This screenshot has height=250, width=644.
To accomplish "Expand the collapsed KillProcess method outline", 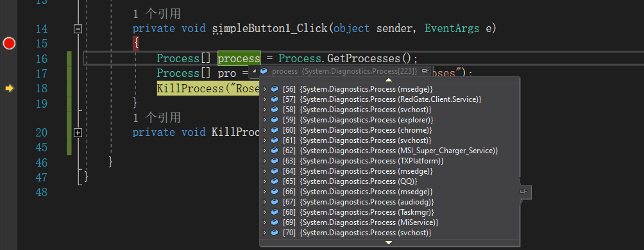I will pyautogui.click(x=78, y=133).
